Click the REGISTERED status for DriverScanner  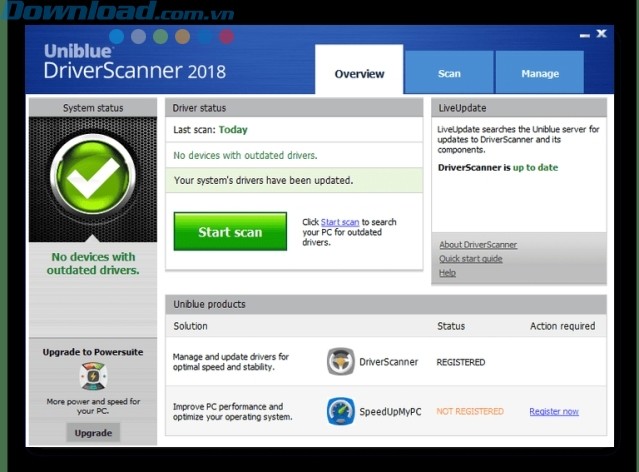[x=461, y=362]
